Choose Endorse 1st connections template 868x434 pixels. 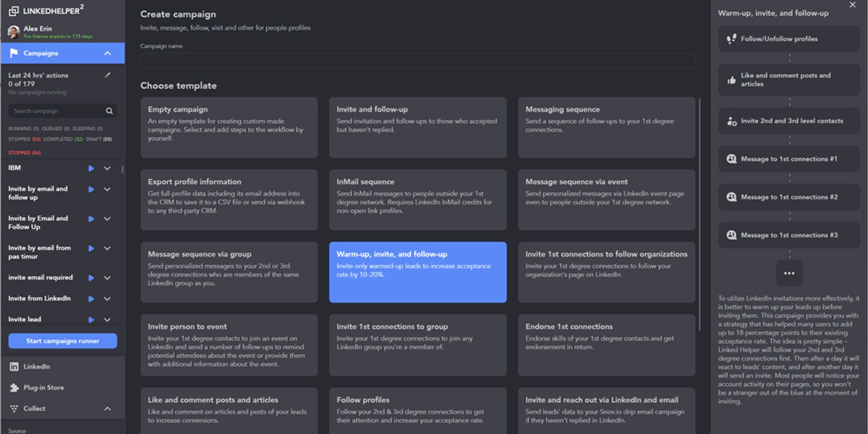606,345
